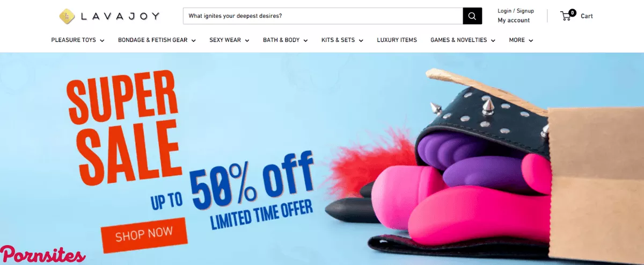Open the Login / Signup link

515,11
